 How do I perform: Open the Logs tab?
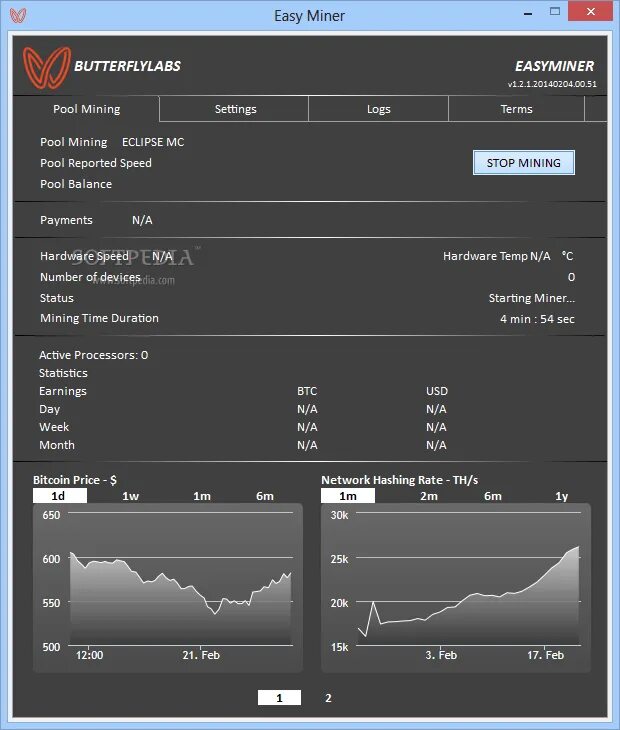point(378,109)
